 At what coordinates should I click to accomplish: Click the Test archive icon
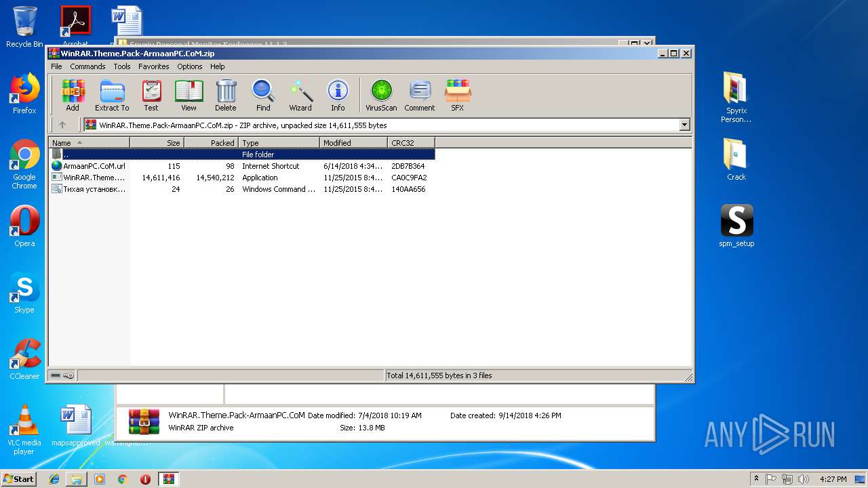[151, 95]
